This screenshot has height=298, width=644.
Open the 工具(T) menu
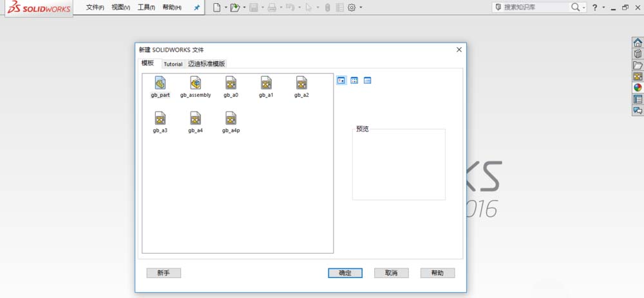coord(146,7)
